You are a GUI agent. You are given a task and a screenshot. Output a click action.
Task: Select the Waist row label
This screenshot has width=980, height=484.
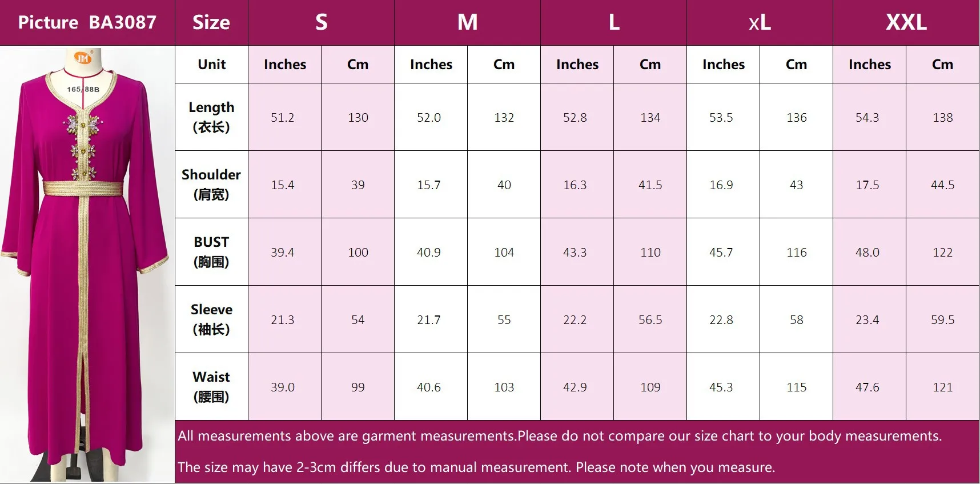pos(211,387)
